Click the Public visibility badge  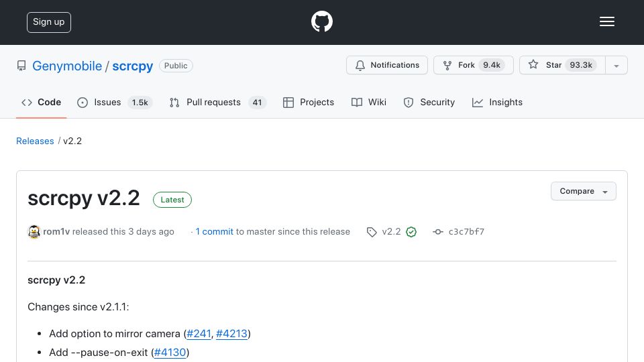point(176,66)
